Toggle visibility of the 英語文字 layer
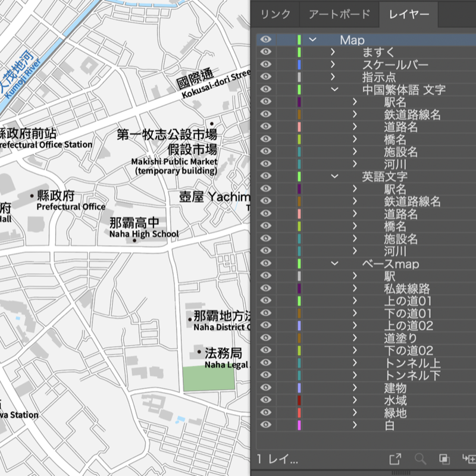Screen dimensions: 476x476 266,176
